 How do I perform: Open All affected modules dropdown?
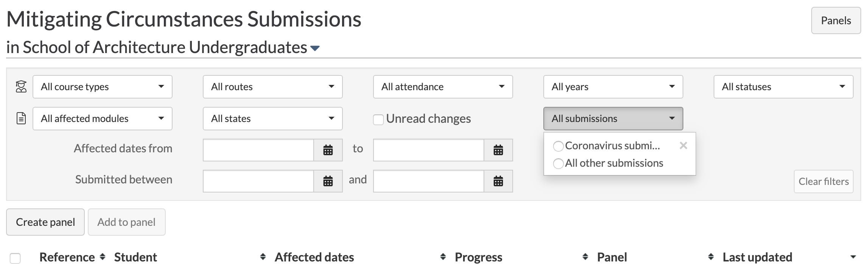[102, 119]
